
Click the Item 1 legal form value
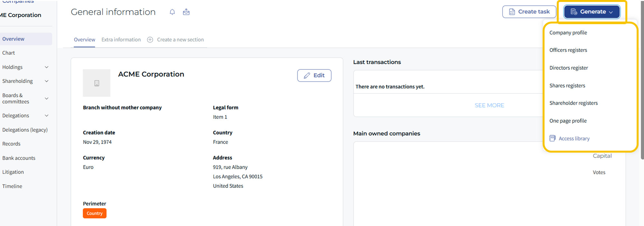(x=220, y=117)
